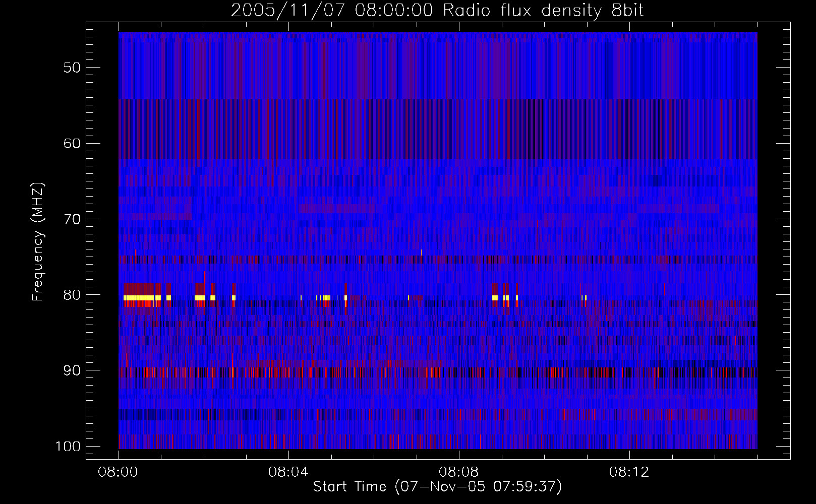Click the 'Start Time (07-Nov-05 07:59:37)' axis label

pos(437,487)
